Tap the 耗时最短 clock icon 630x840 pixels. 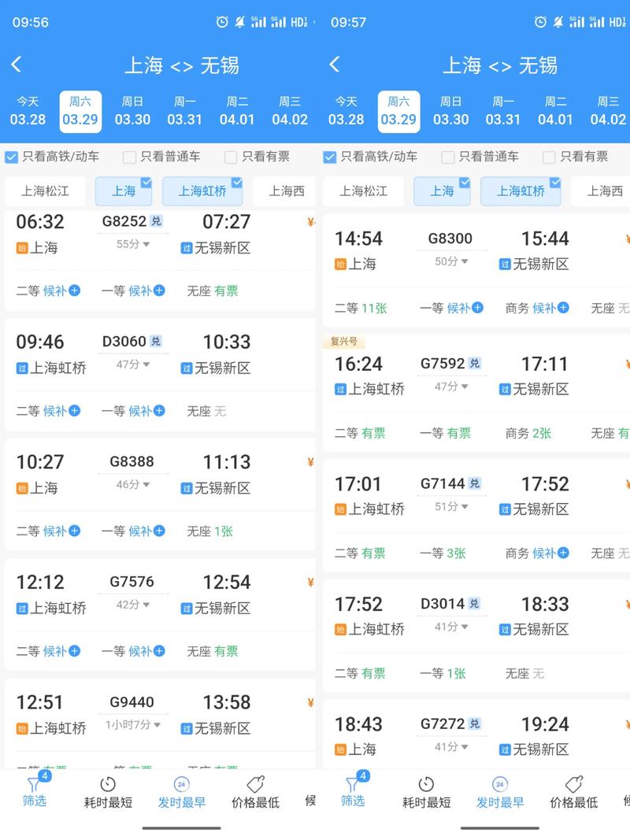click(108, 785)
